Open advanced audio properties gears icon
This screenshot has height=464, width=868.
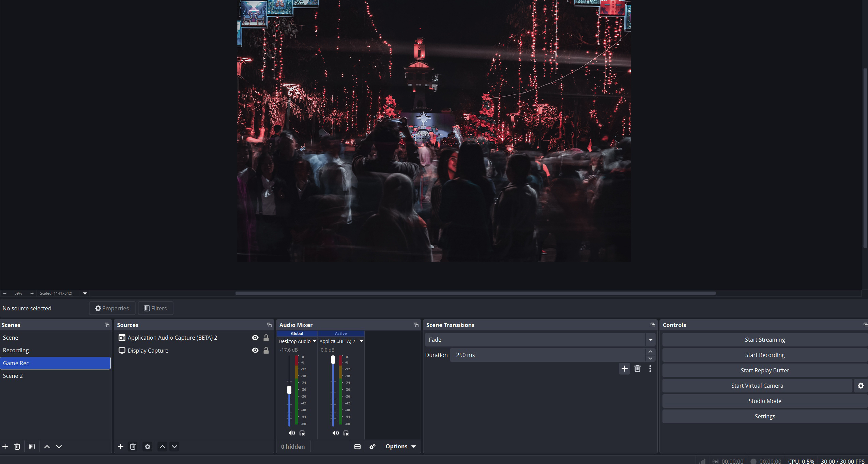pos(372,447)
